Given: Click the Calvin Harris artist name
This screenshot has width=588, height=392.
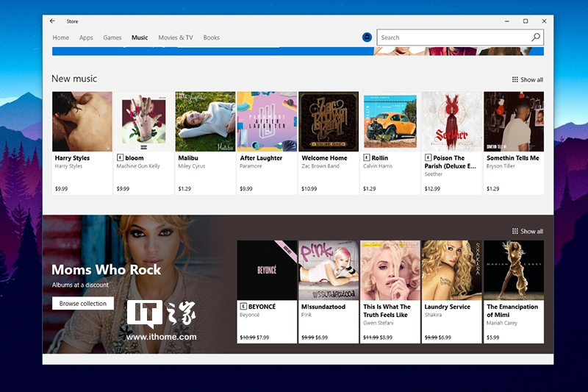Looking at the screenshot, I should [378, 166].
